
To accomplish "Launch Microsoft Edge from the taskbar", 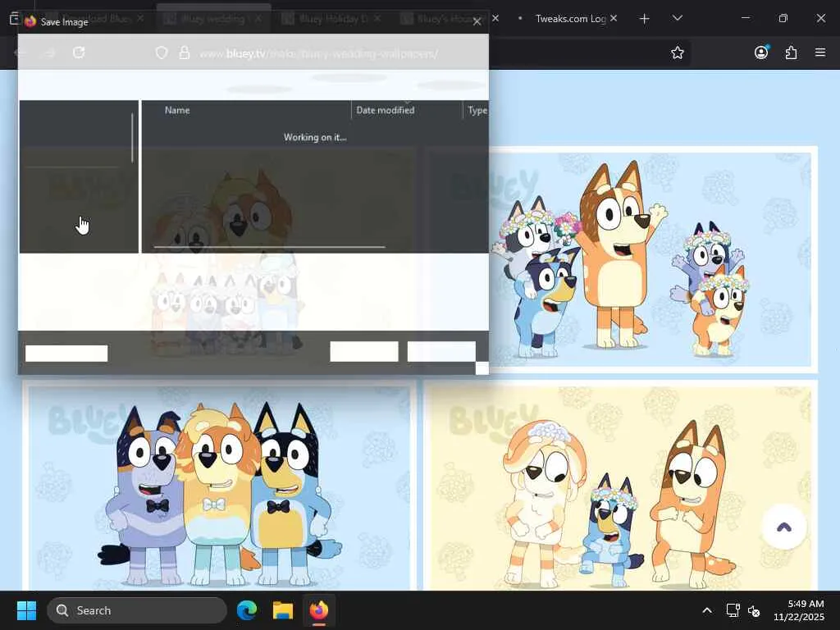I will pyautogui.click(x=247, y=610).
